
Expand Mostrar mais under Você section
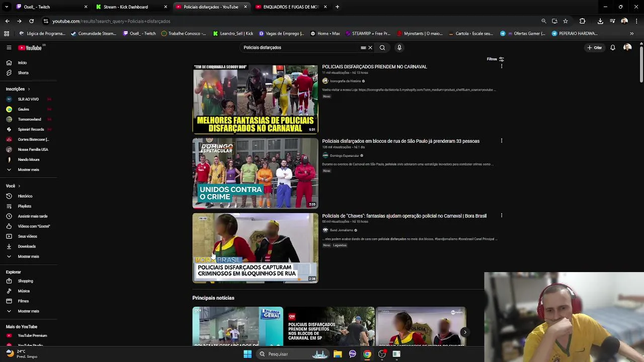[x=28, y=256]
